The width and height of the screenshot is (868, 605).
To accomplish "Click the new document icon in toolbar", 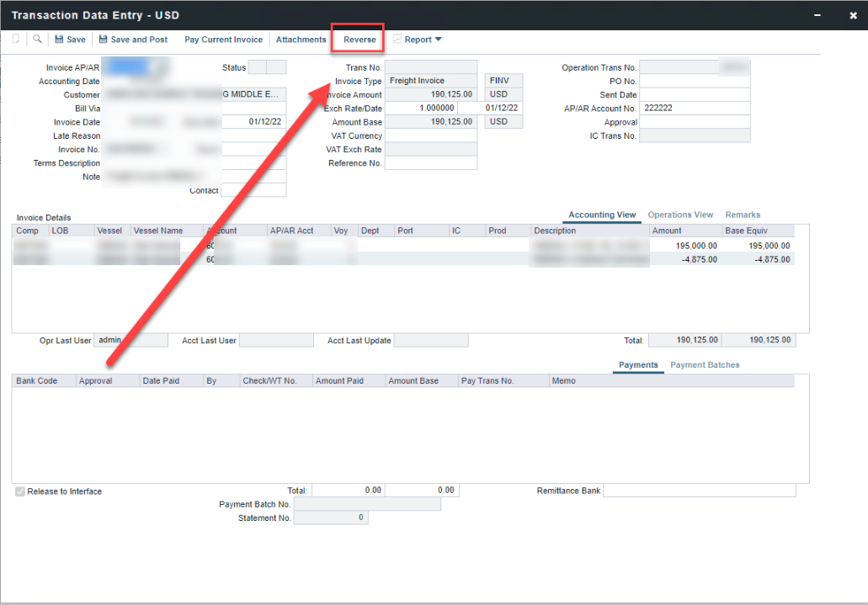I will [x=16, y=40].
